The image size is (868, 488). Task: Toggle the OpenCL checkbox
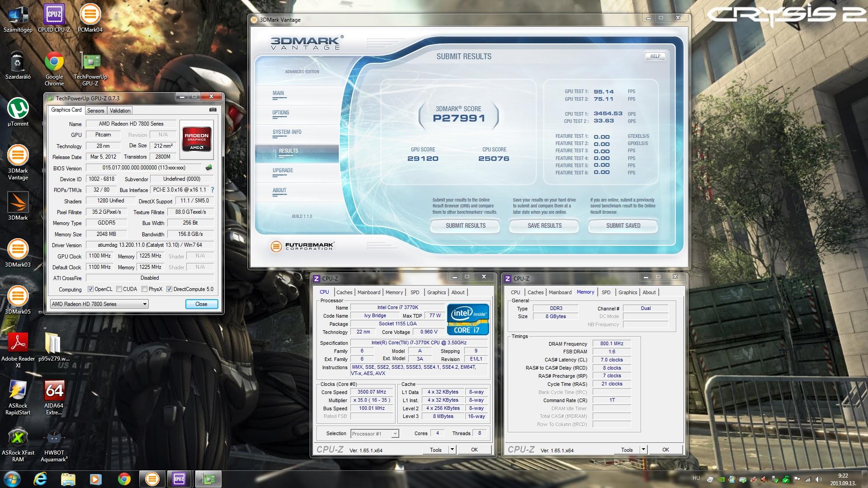pyautogui.click(x=90, y=289)
